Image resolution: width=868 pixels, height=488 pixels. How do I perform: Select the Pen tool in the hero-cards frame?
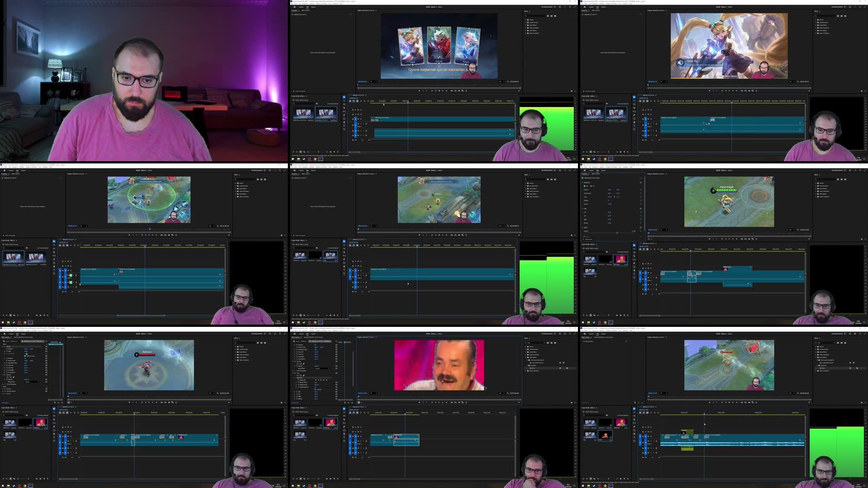coord(344,115)
